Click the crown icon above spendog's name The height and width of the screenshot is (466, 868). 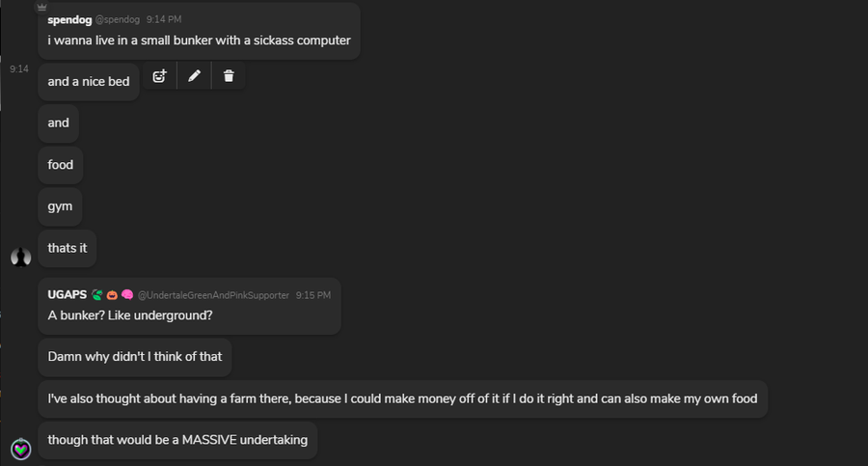pyautogui.click(x=41, y=6)
